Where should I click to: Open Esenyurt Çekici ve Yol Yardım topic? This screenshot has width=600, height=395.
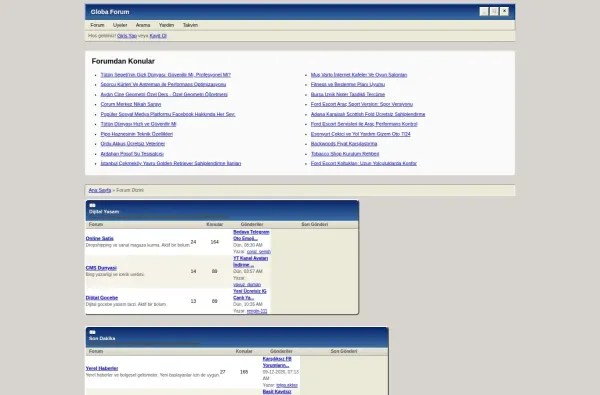click(x=360, y=134)
